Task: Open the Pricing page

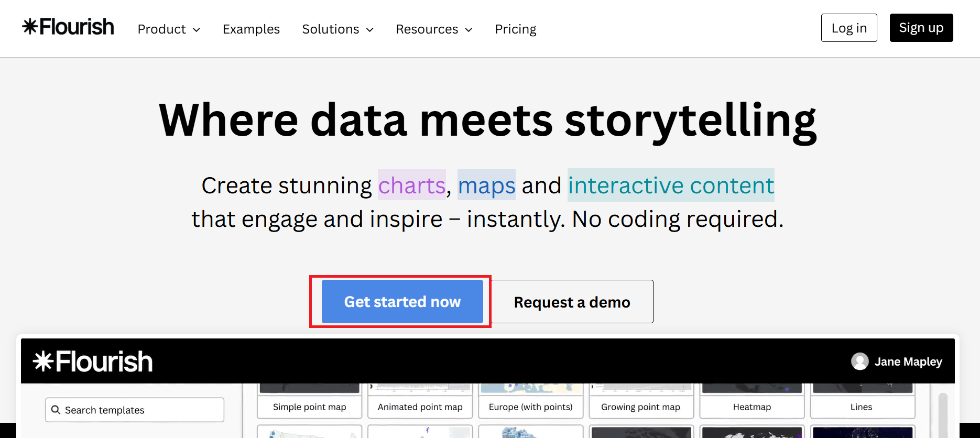Action: pyautogui.click(x=515, y=29)
